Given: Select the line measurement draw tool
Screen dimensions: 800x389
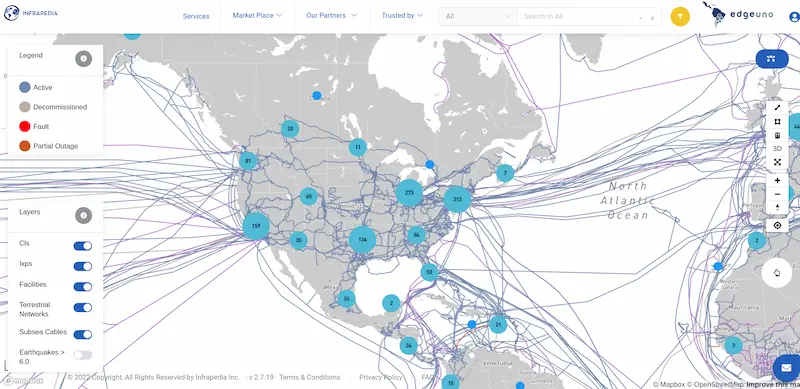Looking at the screenshot, I should (x=777, y=108).
